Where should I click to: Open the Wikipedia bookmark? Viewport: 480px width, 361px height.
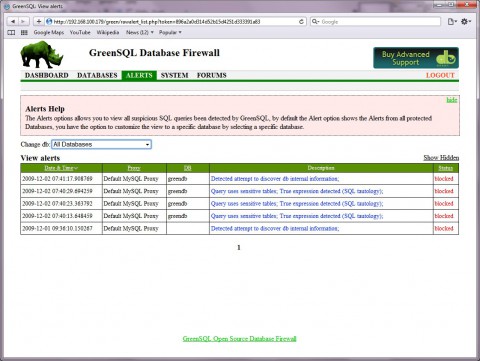click(x=108, y=33)
